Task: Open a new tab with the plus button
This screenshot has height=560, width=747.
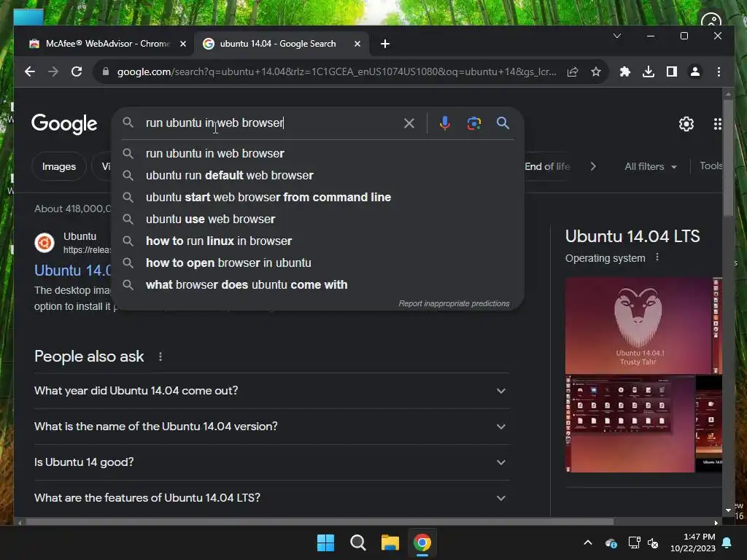Action: point(385,44)
